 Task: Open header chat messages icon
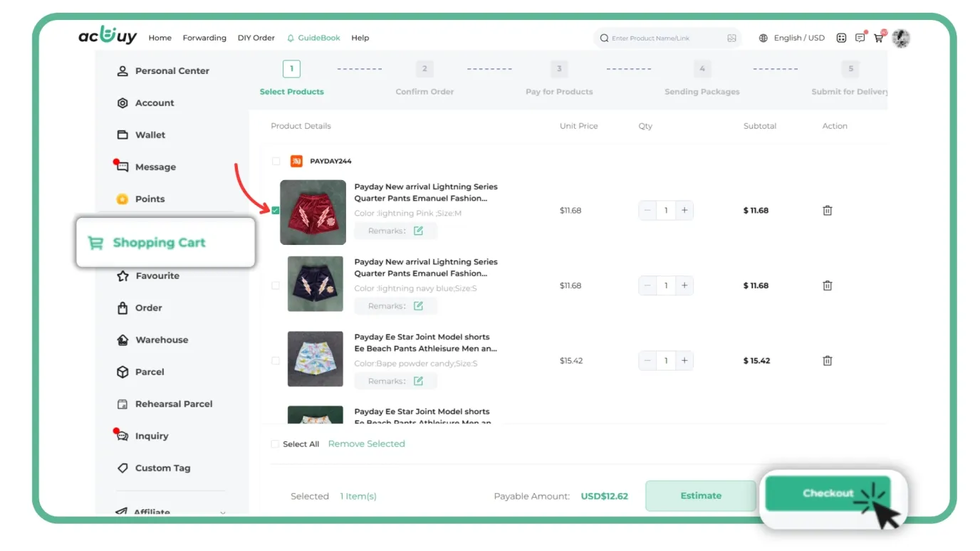(x=860, y=38)
